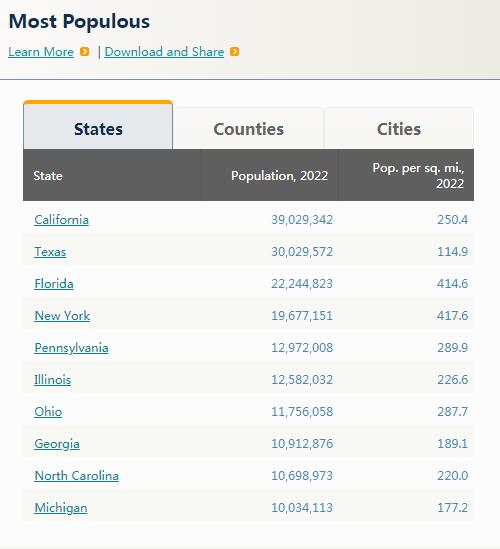Open the Georgia state link
The height and width of the screenshot is (549, 500).
57,444
